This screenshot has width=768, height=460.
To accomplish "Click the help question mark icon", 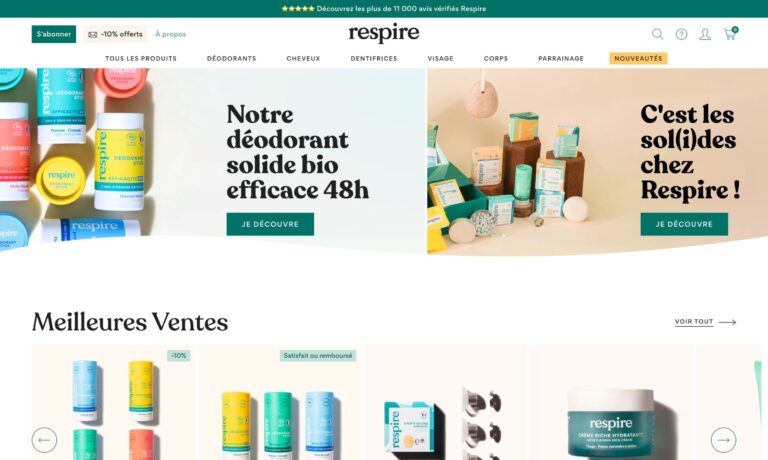I will 681,34.
